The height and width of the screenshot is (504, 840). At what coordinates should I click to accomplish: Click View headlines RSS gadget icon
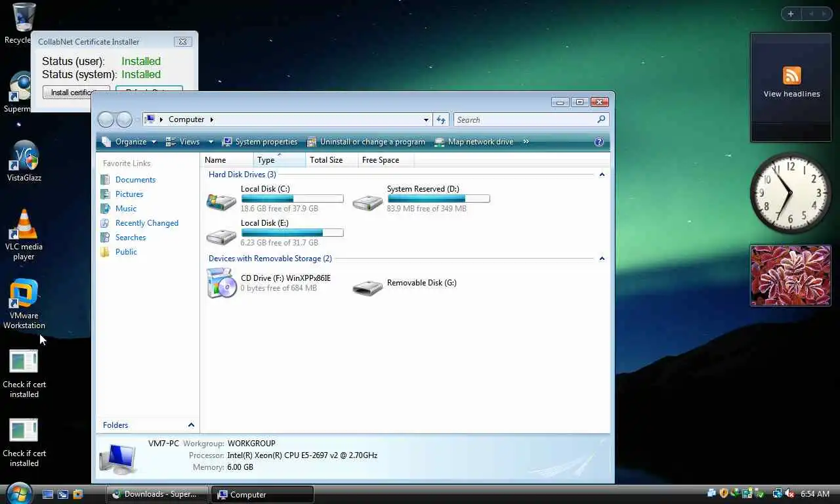[x=791, y=75]
